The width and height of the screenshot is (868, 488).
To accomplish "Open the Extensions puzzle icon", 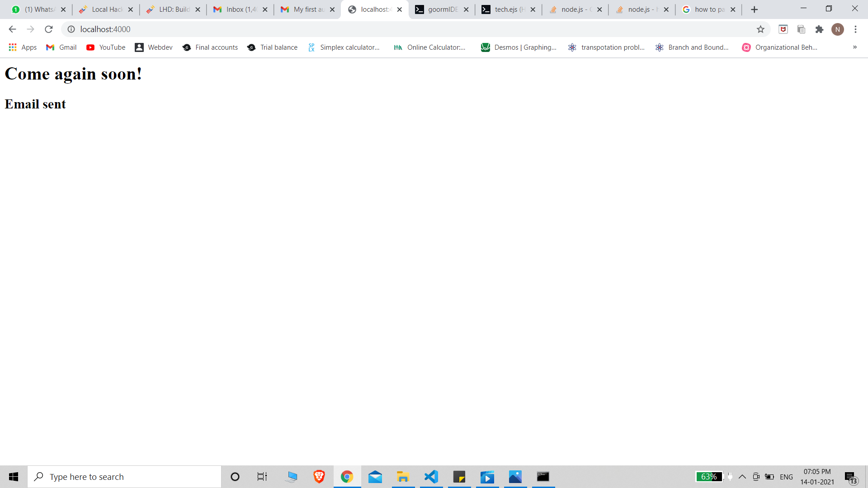I will click(819, 29).
